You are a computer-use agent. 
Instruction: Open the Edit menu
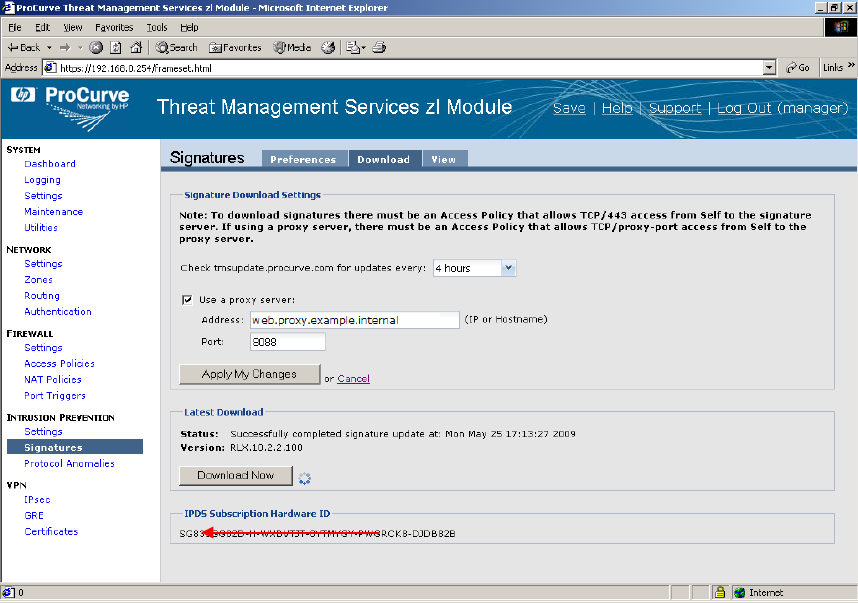coord(42,27)
